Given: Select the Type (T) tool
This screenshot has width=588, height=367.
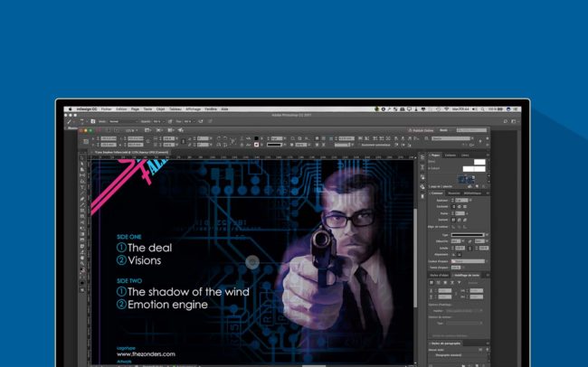Looking at the screenshot, I should [82, 187].
